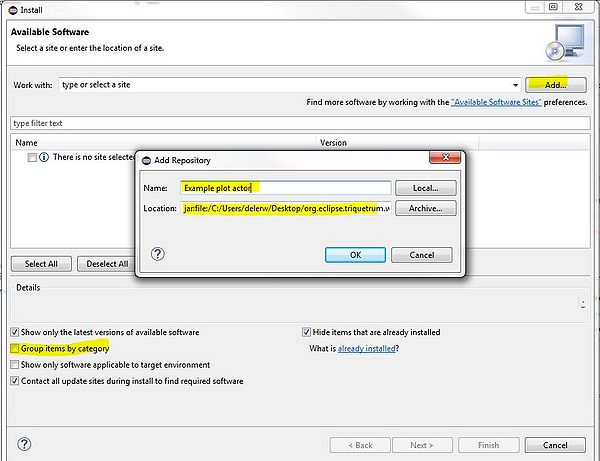Open the 'Work with' site dropdown arrow
Image resolution: width=600 pixels, height=461 pixels.
point(515,85)
